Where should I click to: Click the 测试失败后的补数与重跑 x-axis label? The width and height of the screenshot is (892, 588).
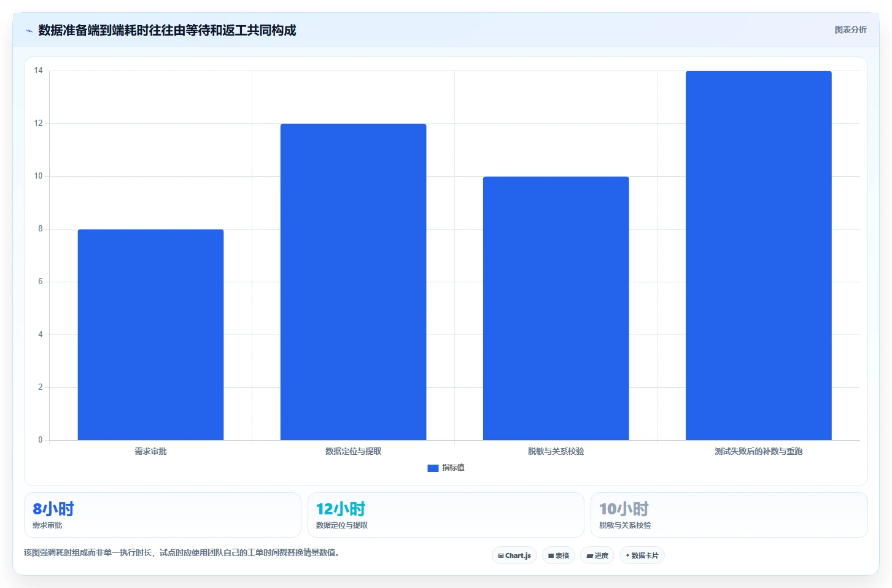point(758,451)
